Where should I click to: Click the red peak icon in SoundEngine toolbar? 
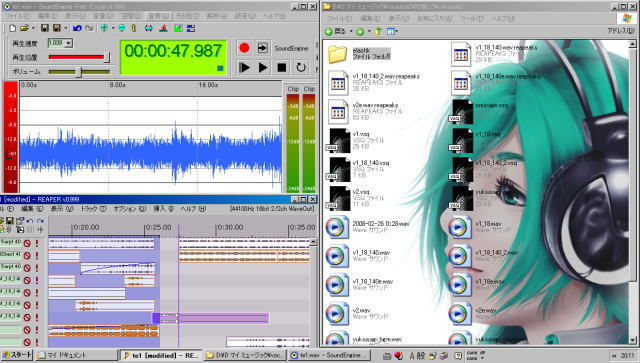click(x=163, y=28)
